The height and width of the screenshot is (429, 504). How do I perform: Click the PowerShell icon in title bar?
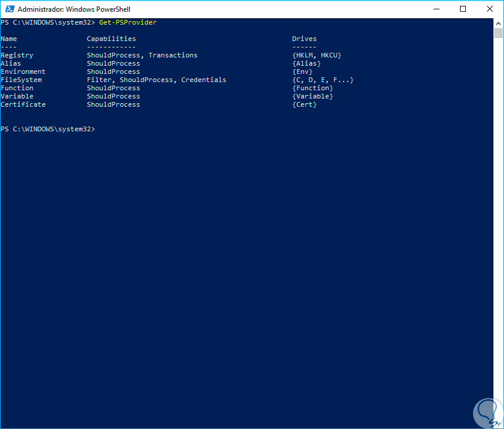pyautogui.click(x=9, y=9)
